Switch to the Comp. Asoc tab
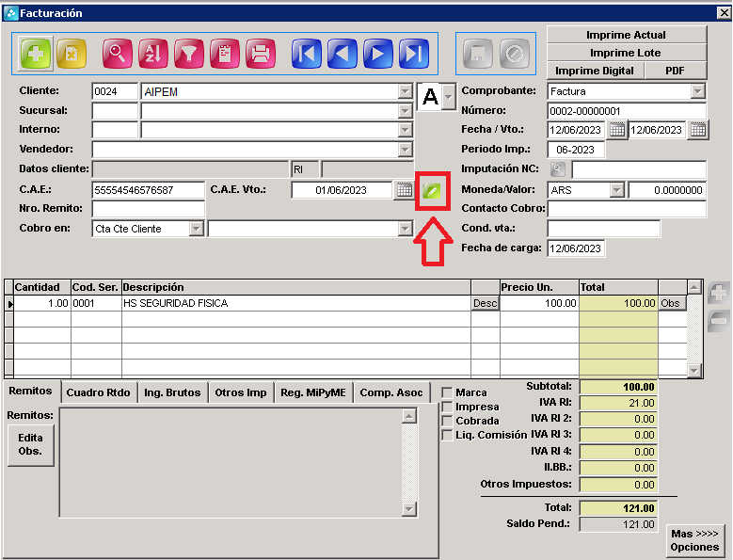The image size is (733, 560). coord(391,392)
